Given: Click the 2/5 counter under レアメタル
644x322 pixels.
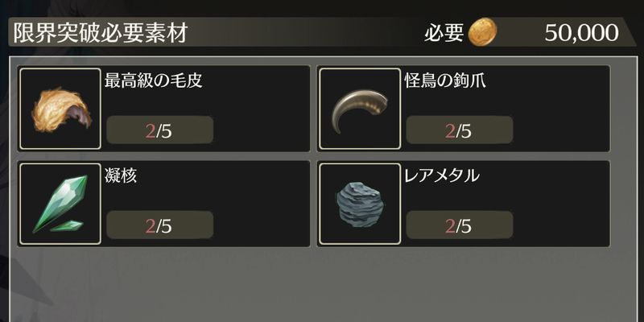Looking at the screenshot, I should (459, 225).
